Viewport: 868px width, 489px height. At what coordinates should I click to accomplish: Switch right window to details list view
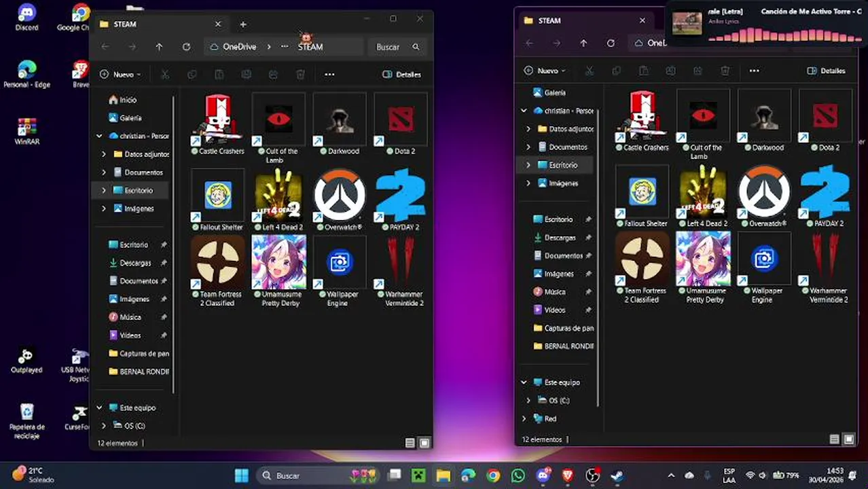pyautogui.click(x=834, y=439)
